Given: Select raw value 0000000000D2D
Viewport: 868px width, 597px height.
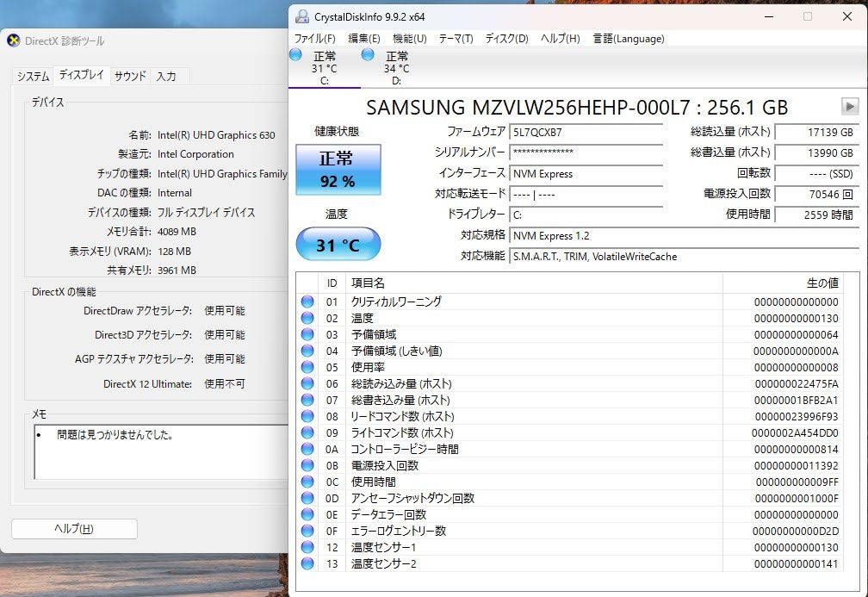Looking at the screenshot, I should [x=796, y=531].
